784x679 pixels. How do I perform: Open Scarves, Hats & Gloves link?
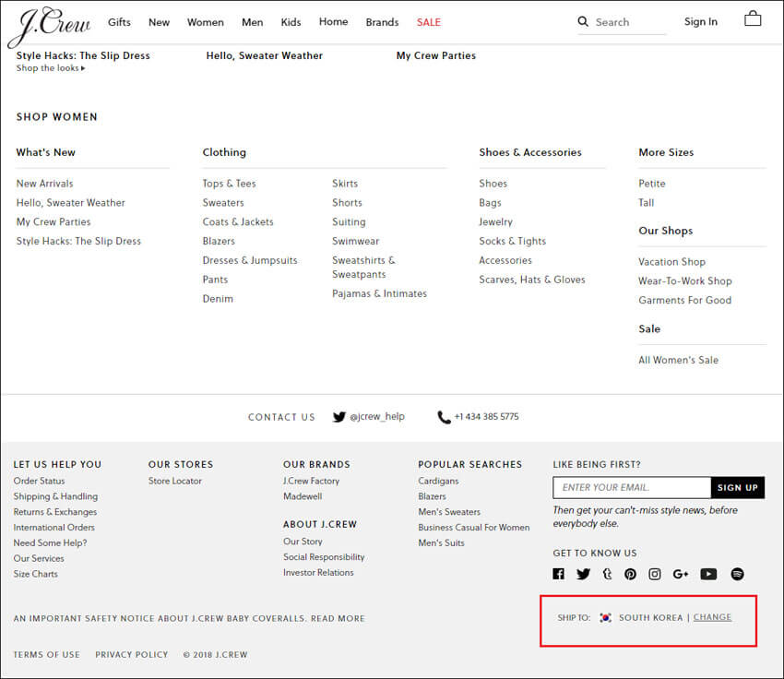pos(532,280)
